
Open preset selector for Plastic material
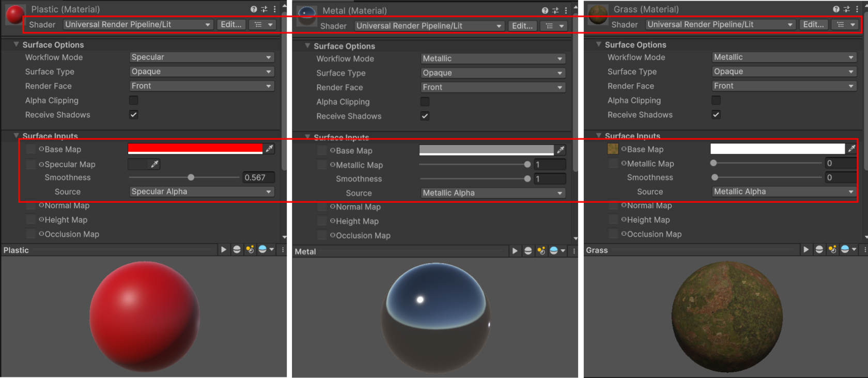265,9
